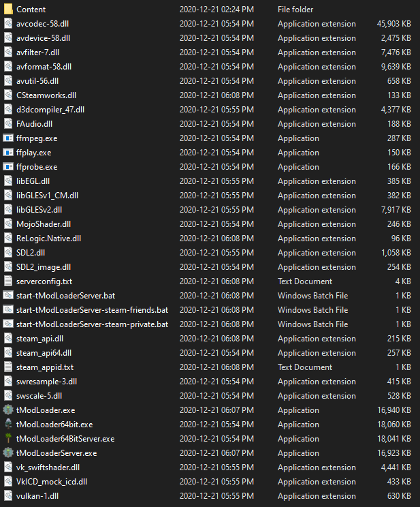This screenshot has width=420, height=507.
Task: Click the d3dcompiler_47.dll file icon
Action: (x=8, y=110)
